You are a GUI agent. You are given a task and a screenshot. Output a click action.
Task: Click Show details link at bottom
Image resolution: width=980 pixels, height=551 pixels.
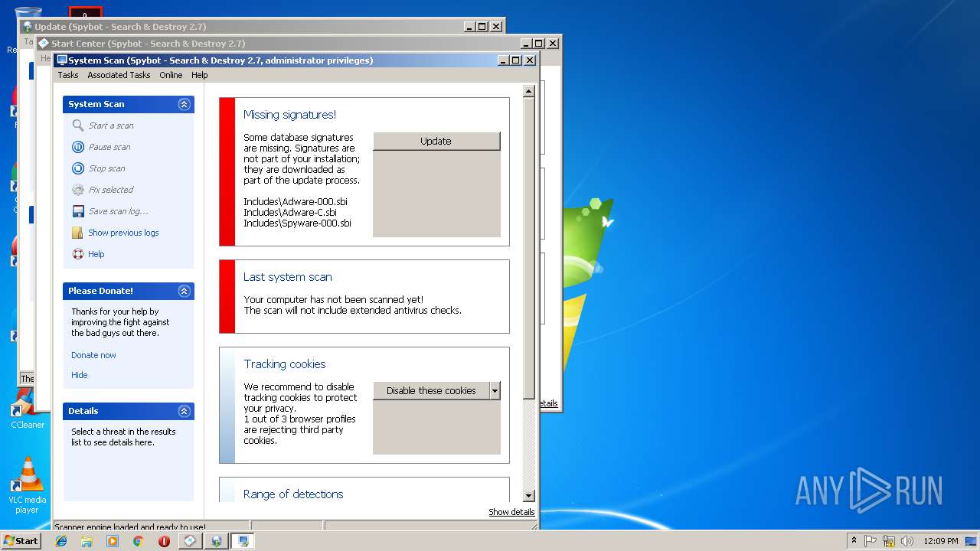(511, 512)
